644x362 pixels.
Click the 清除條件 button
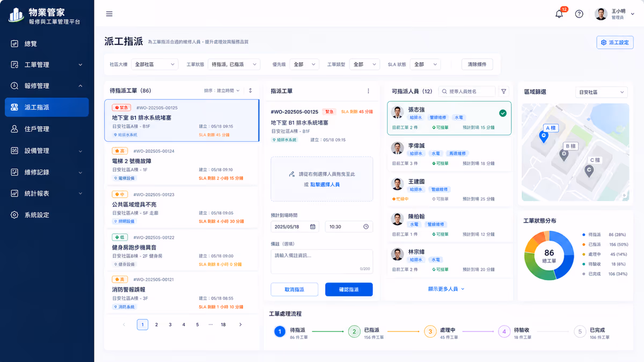point(477,64)
